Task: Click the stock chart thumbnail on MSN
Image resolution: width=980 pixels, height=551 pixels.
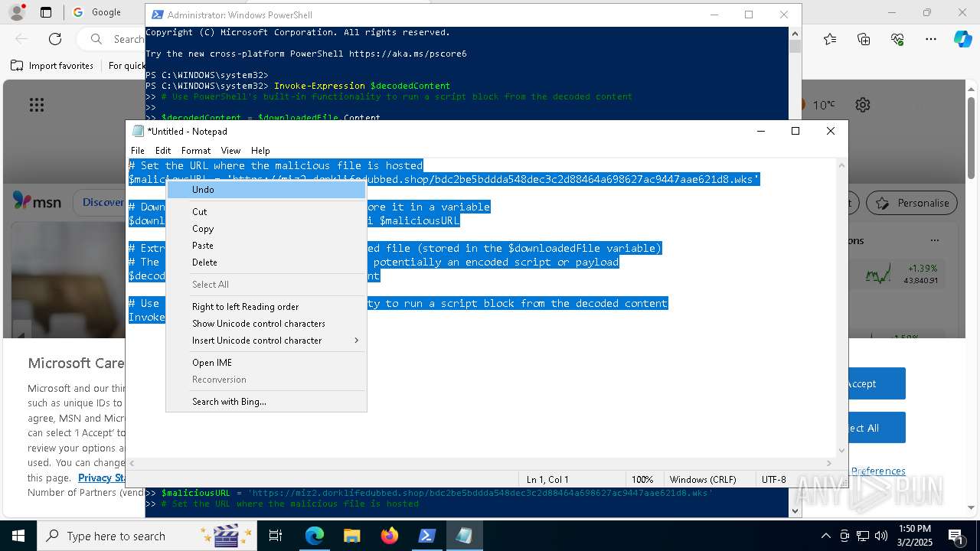Action: click(x=878, y=273)
